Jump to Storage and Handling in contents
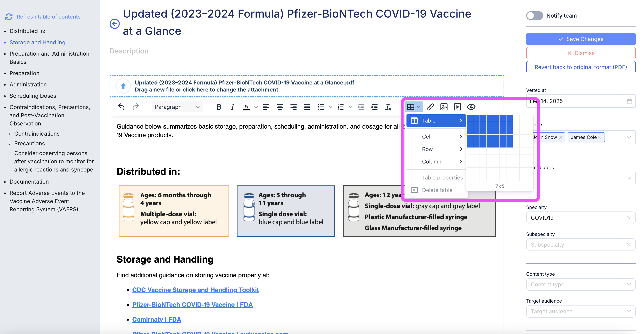 38,43
